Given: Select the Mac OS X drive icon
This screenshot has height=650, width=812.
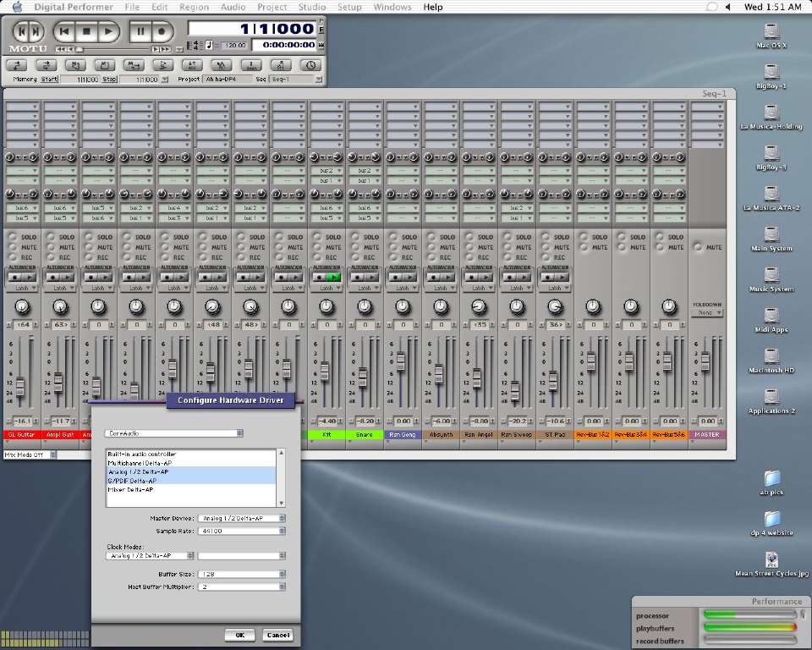Looking at the screenshot, I should click(771, 31).
